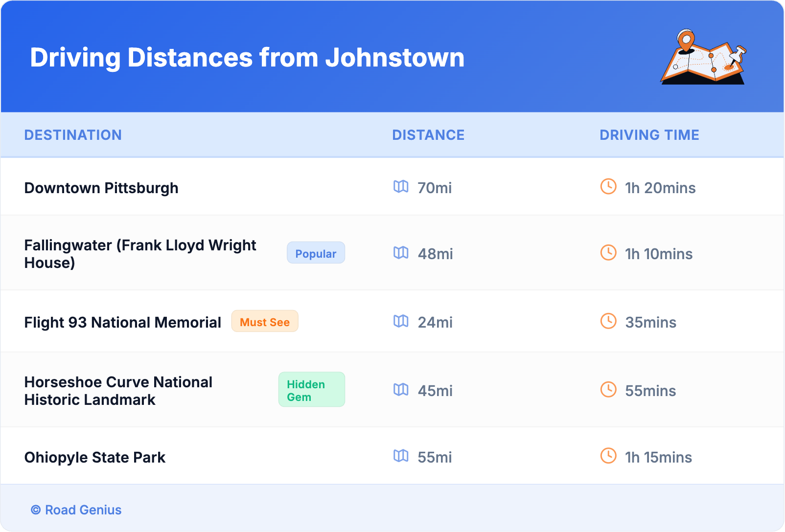Viewport: 785px width, 532px height.
Task: Open the Road Genius copyright link
Action: [x=76, y=510]
